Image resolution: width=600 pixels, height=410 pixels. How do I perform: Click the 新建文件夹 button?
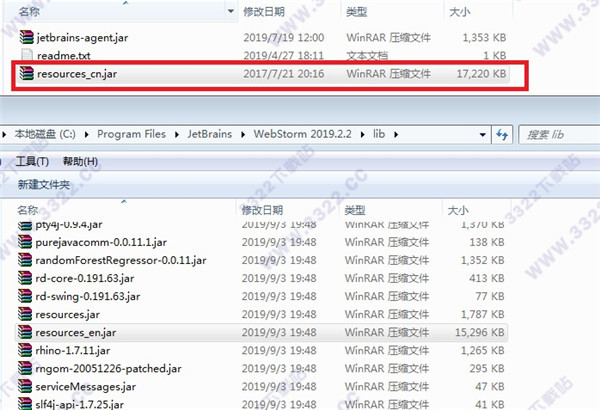(44, 185)
